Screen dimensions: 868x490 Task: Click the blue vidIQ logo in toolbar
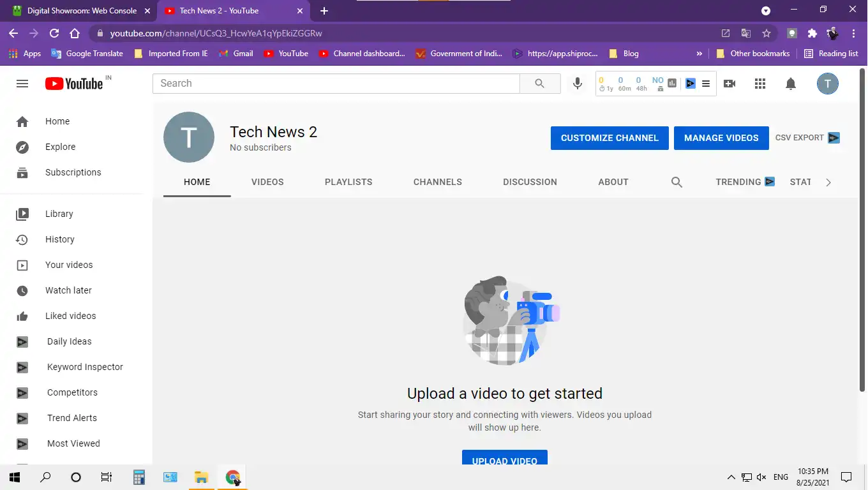690,83
